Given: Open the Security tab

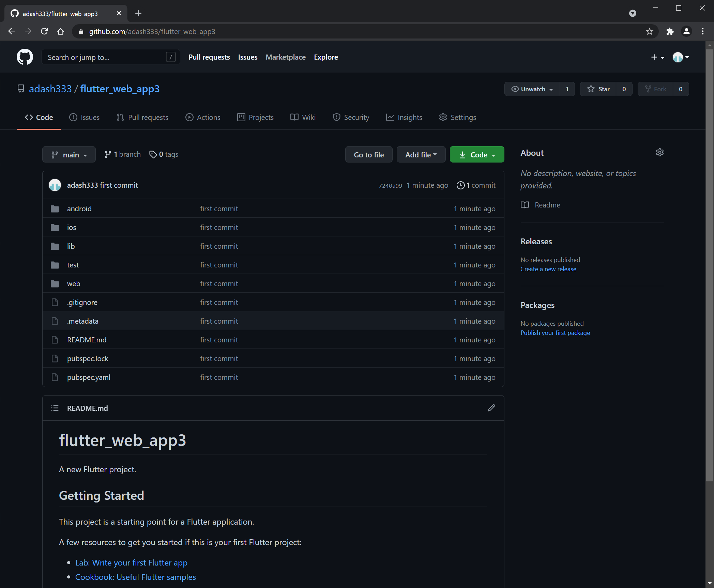Looking at the screenshot, I should tap(351, 117).
